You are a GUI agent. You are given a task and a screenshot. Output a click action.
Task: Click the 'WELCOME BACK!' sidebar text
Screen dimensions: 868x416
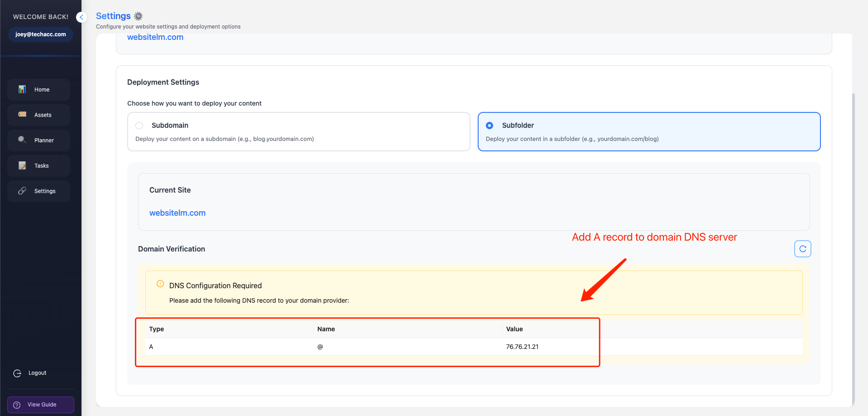(41, 17)
